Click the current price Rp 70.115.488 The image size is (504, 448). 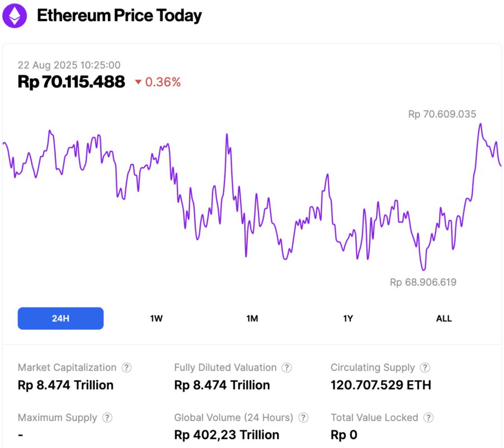(72, 82)
